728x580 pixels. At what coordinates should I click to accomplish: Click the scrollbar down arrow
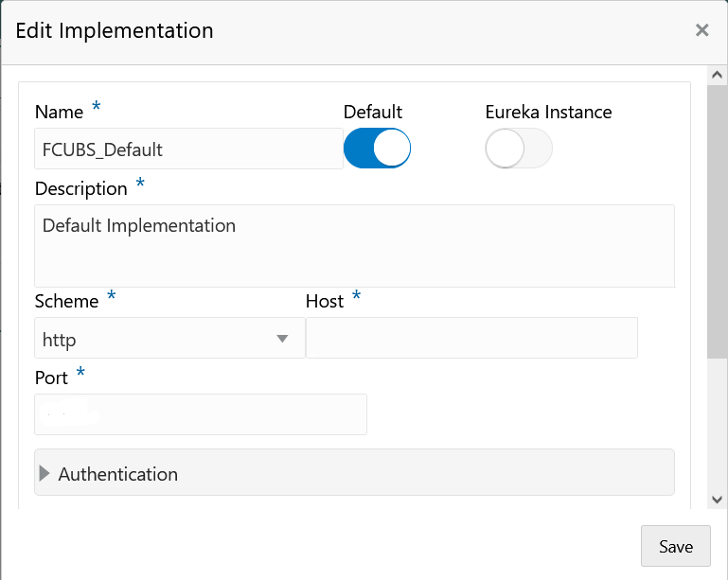coord(717,499)
